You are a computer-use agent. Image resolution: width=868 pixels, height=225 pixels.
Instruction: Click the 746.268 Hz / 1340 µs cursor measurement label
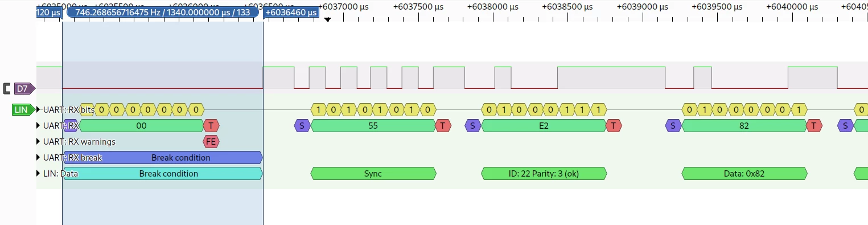[163, 12]
